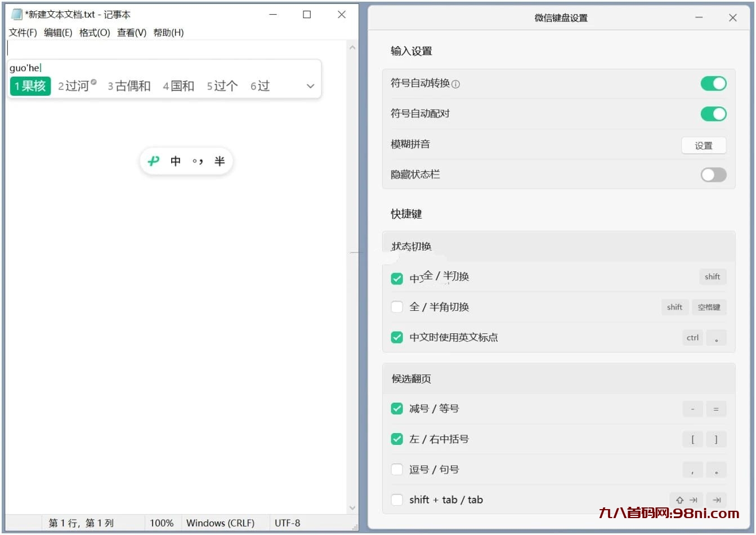The image size is (756, 535).
Task: Click shift key badge for 中英切换
Action: point(712,277)
